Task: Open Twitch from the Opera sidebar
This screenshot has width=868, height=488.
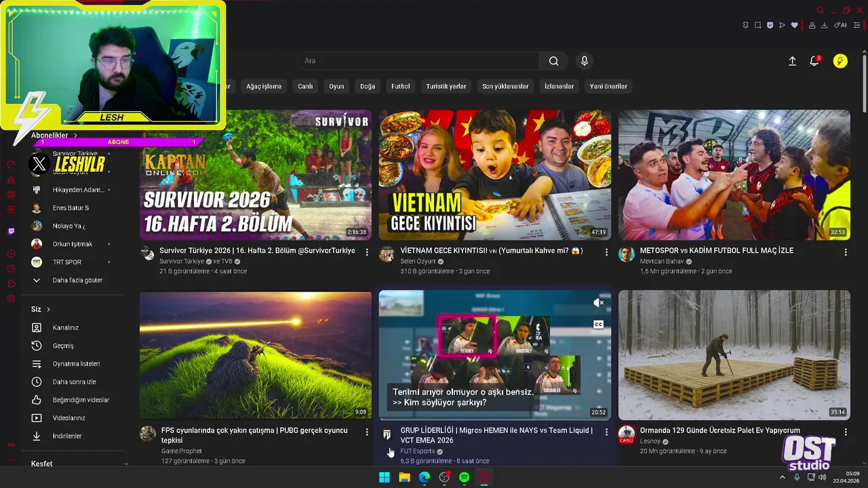Action: [x=11, y=232]
